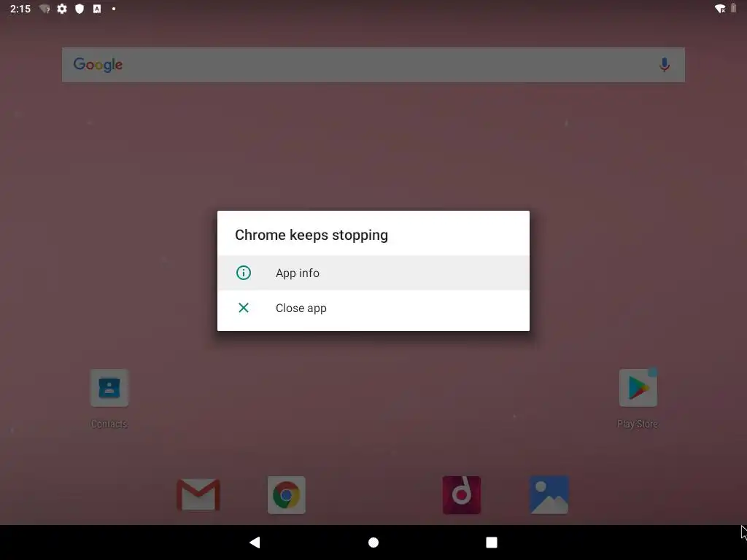
Task: Open Gmail from the dock
Action: point(198,495)
